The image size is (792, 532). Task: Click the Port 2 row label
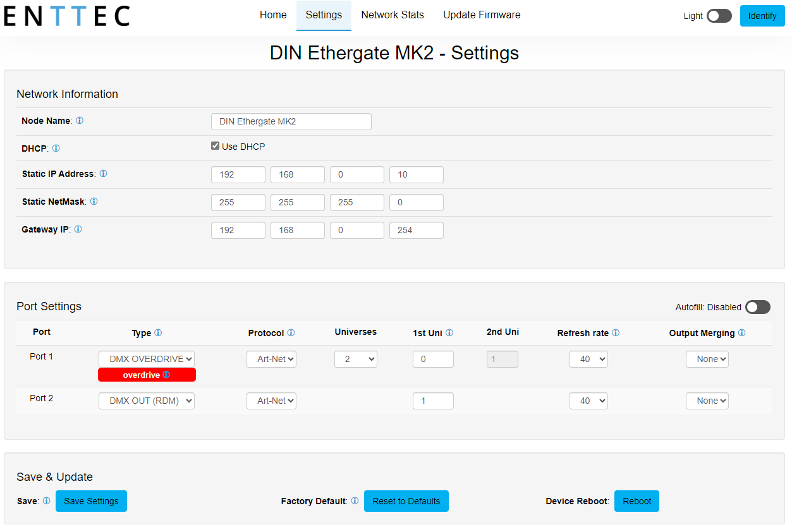pyautogui.click(x=42, y=398)
